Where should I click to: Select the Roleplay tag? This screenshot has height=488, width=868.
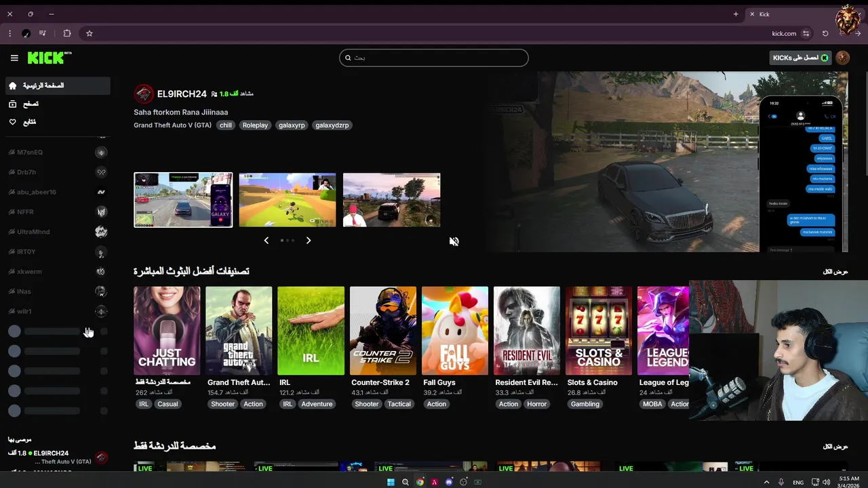255,125
